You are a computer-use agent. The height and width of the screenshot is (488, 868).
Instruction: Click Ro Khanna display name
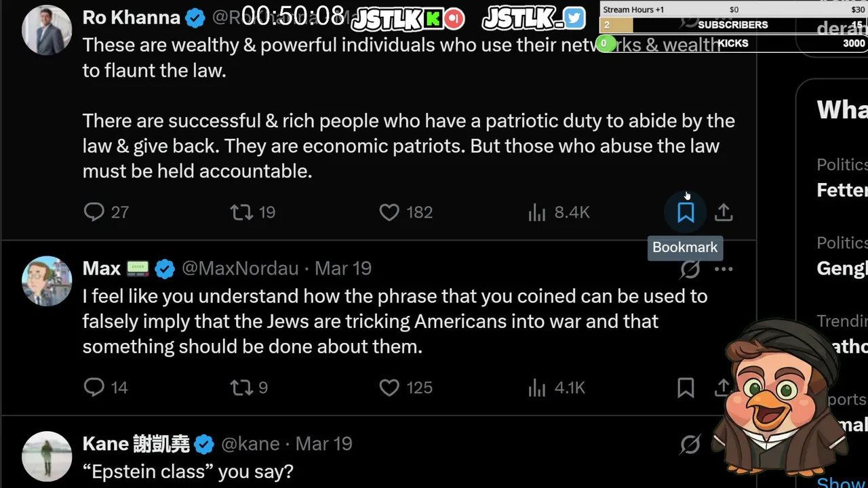pyautogui.click(x=131, y=18)
